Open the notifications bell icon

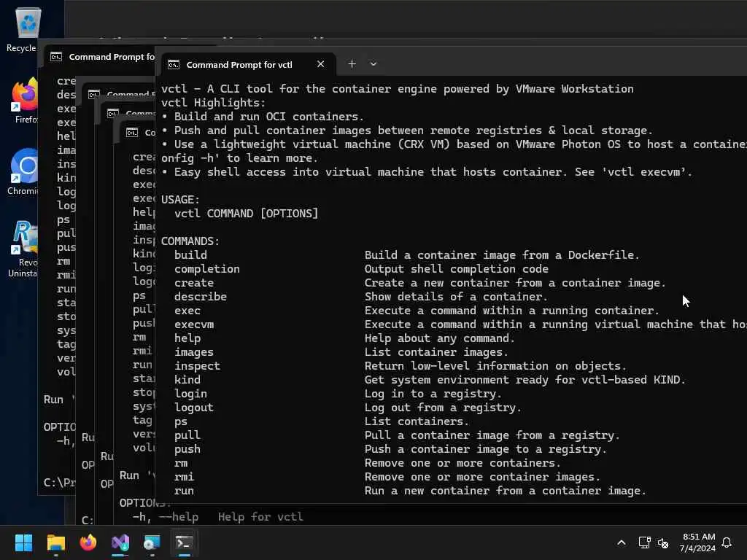pyautogui.click(x=727, y=542)
